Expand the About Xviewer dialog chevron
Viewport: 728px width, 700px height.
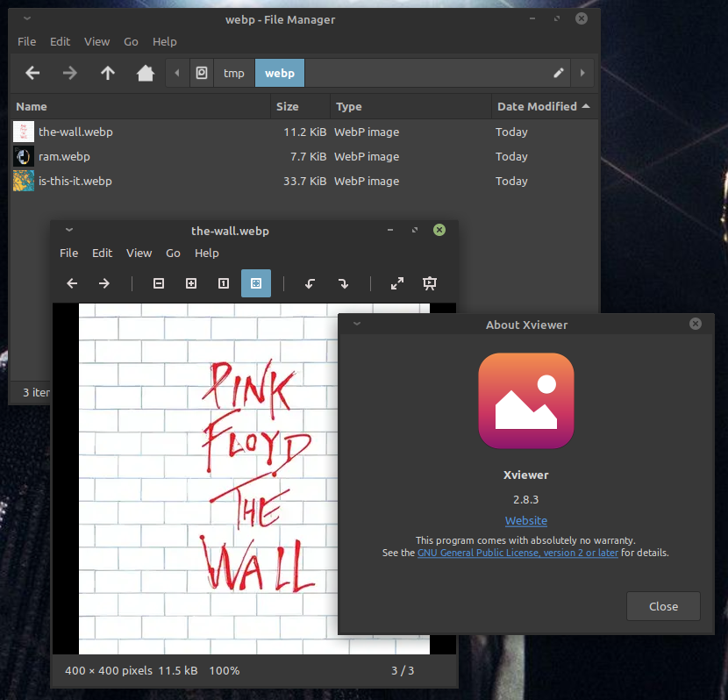pyautogui.click(x=356, y=324)
